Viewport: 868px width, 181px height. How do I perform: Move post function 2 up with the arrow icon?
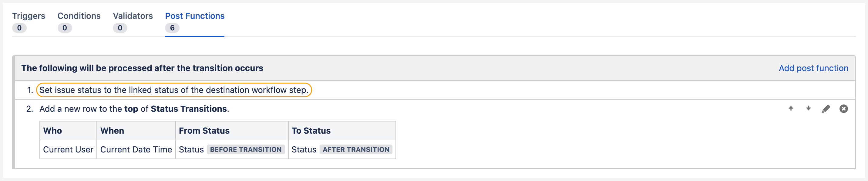tap(791, 108)
